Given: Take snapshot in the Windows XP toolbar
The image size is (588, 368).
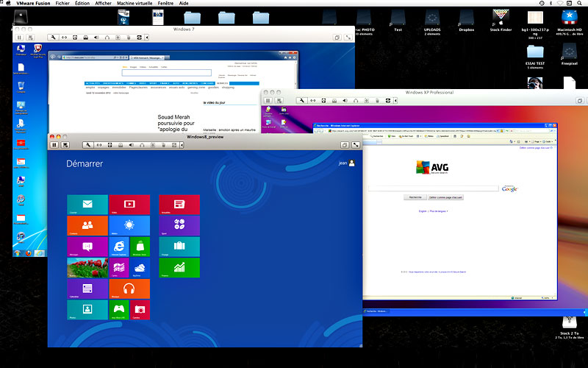Looking at the screenshot, I should point(279,101).
